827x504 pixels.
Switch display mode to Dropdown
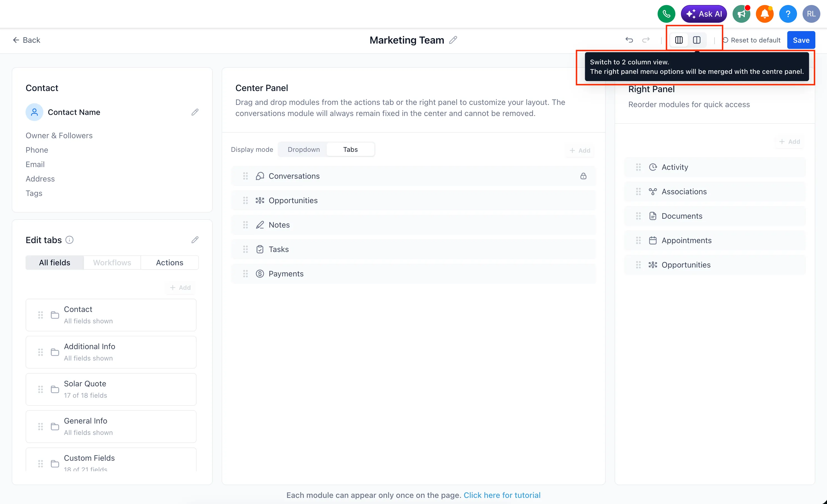pos(304,149)
